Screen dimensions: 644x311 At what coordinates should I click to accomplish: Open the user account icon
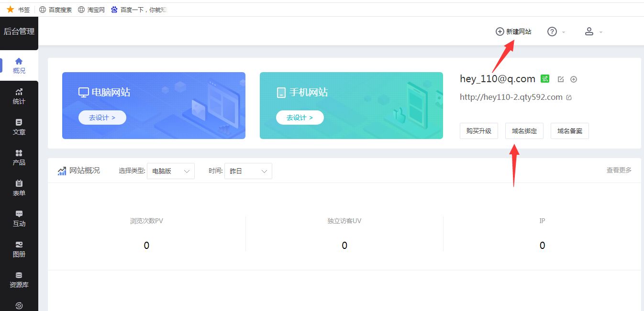click(589, 31)
